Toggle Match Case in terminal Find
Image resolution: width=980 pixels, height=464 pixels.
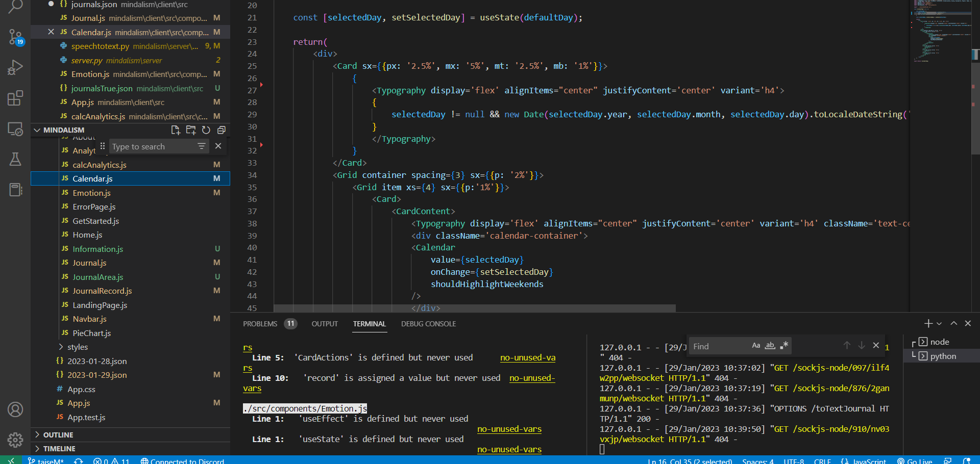coord(756,345)
